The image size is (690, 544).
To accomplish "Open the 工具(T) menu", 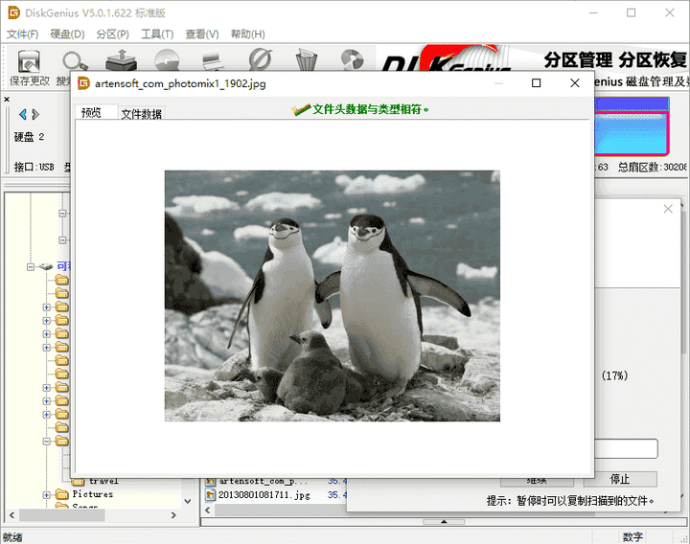I will pyautogui.click(x=157, y=34).
